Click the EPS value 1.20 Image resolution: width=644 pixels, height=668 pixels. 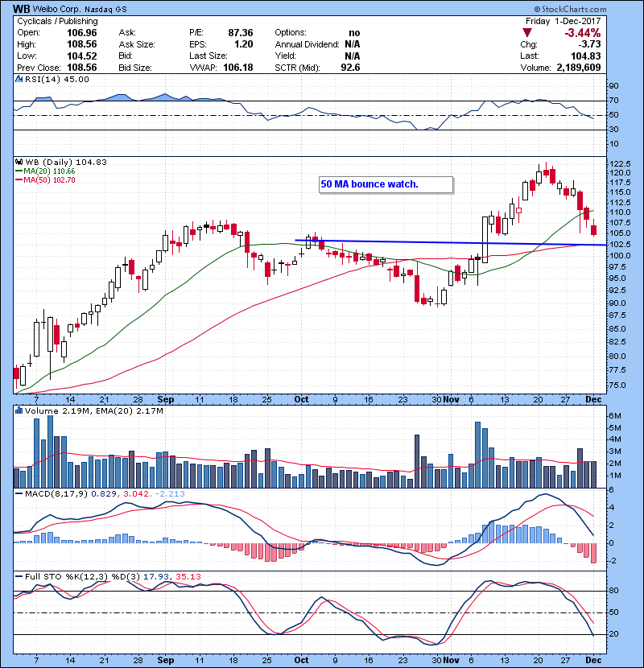click(243, 44)
